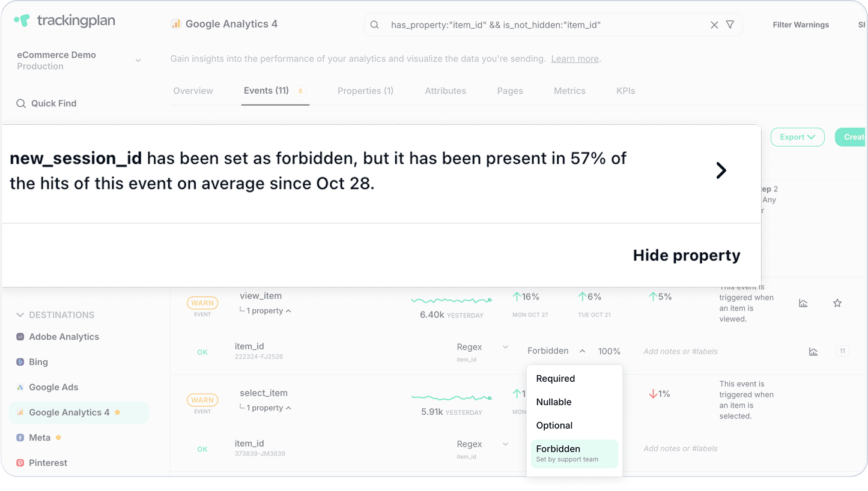The height and width of the screenshot is (491, 868).
Task: Click the 222324-FJ2526 sample value
Action: [259, 357]
